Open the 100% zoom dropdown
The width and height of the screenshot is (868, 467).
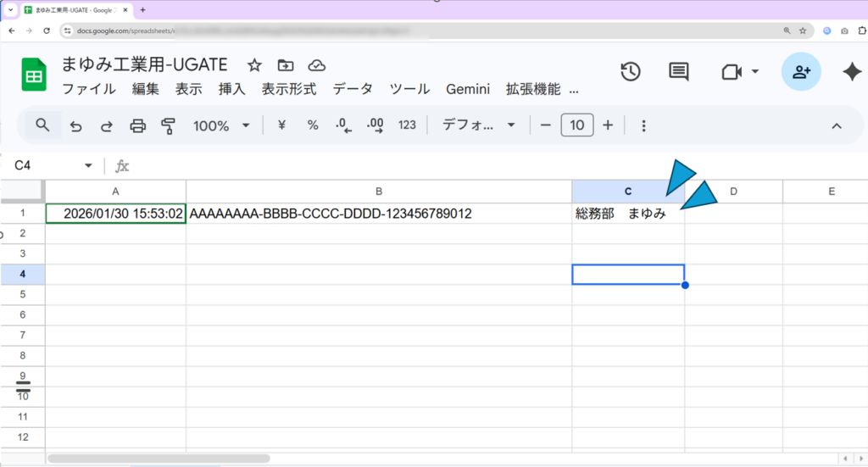[x=221, y=125]
